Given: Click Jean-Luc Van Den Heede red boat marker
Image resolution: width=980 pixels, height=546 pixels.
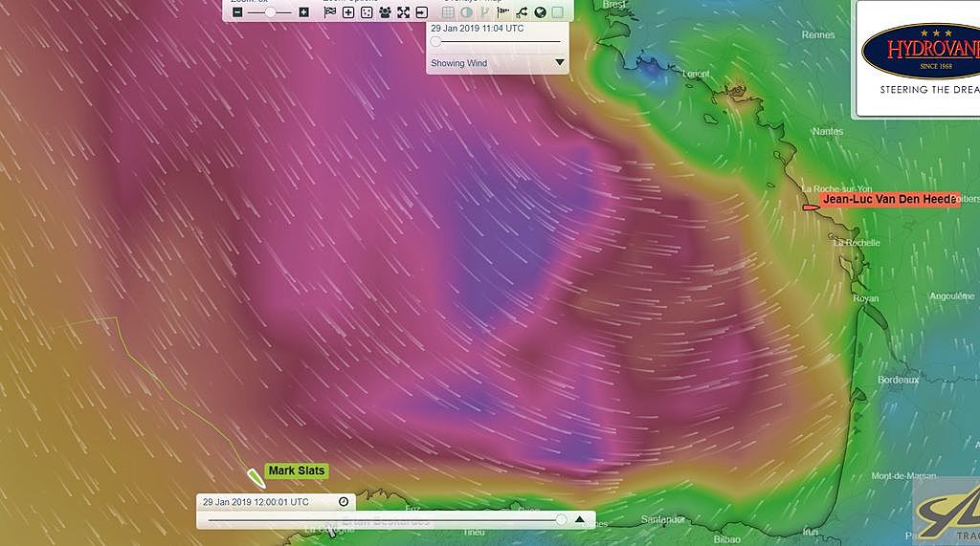Looking at the screenshot, I should pyautogui.click(x=811, y=207).
